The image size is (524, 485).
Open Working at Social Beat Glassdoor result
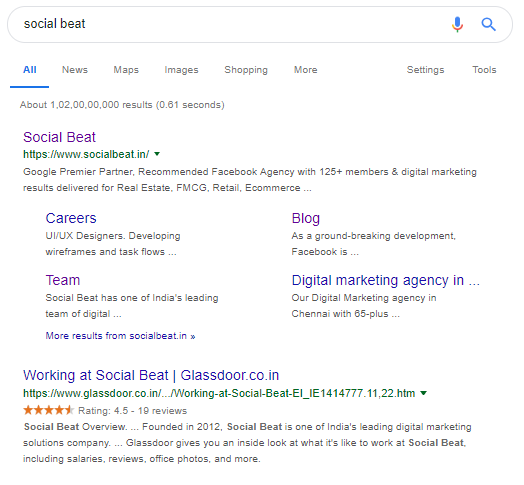(x=151, y=375)
